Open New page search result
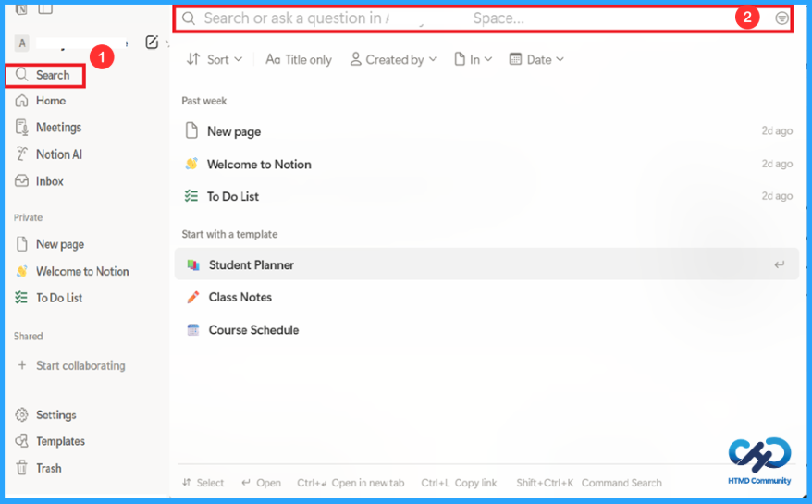This screenshot has width=812, height=504. pos(486,131)
